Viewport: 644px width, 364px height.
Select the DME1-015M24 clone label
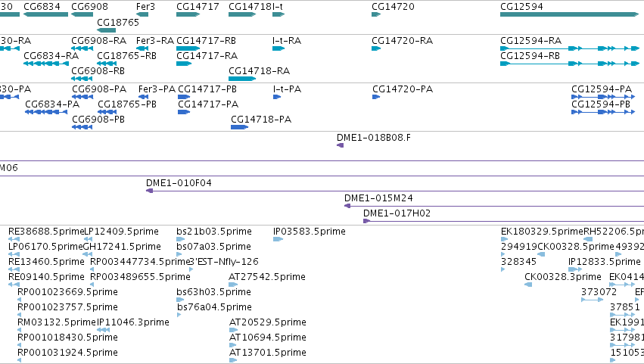(x=378, y=198)
